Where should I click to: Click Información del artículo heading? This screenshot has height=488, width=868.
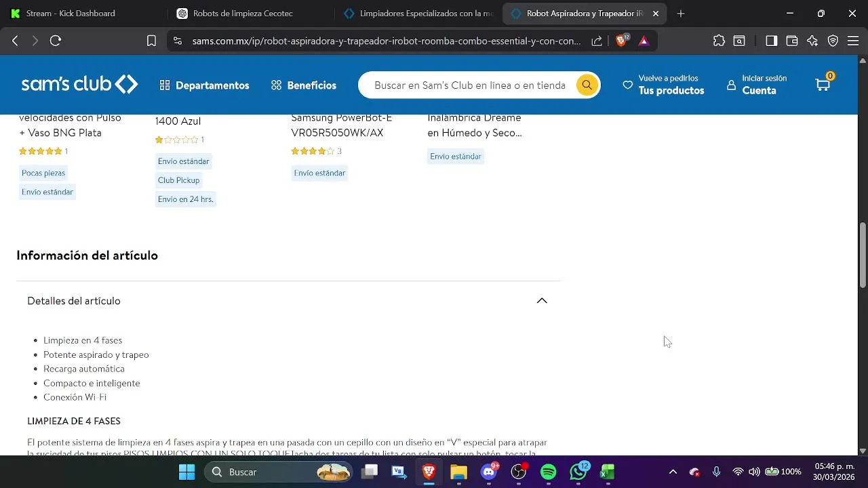pos(87,256)
